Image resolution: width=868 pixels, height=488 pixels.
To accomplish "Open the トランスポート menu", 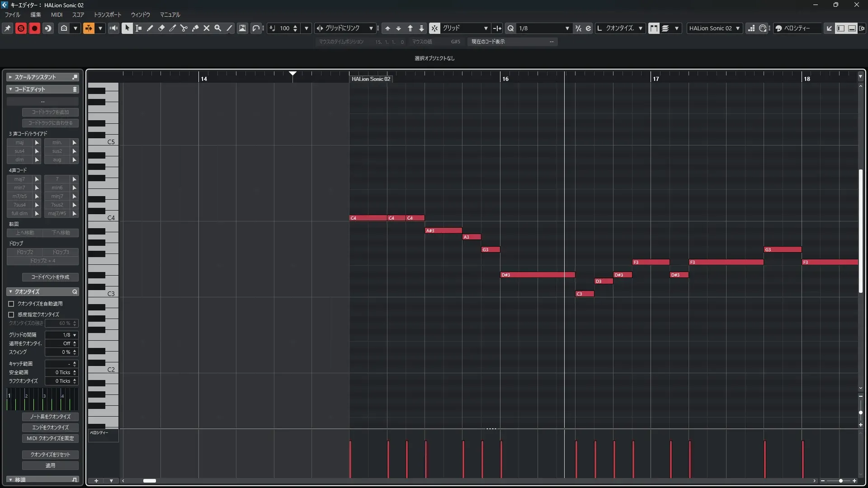I will pyautogui.click(x=107, y=14).
